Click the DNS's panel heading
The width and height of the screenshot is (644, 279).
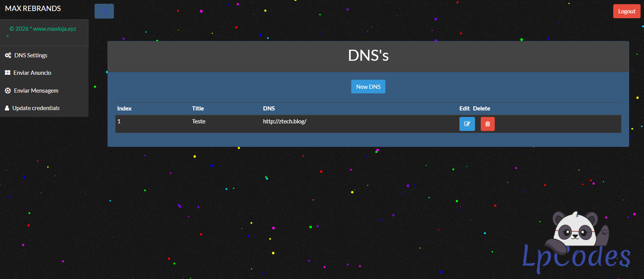[x=368, y=56]
